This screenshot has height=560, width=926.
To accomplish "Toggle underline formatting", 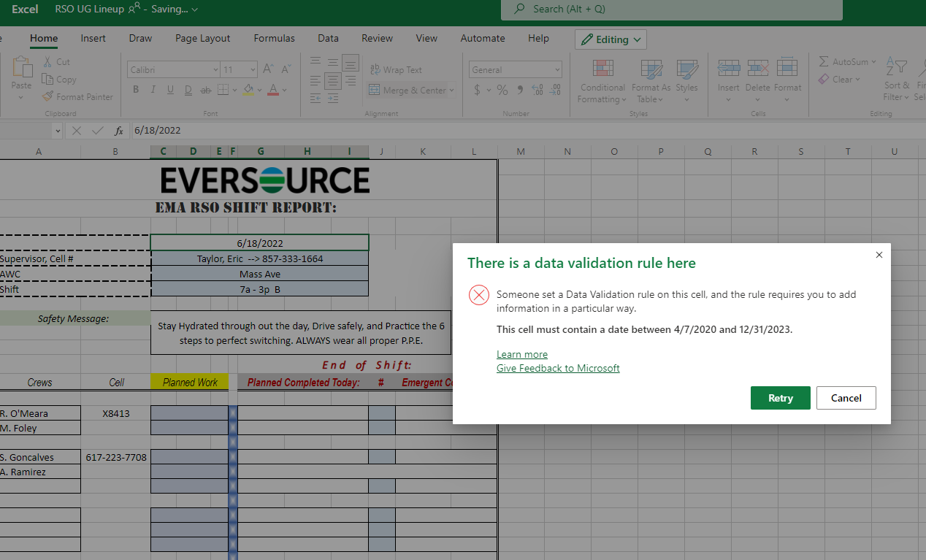I will click(169, 89).
